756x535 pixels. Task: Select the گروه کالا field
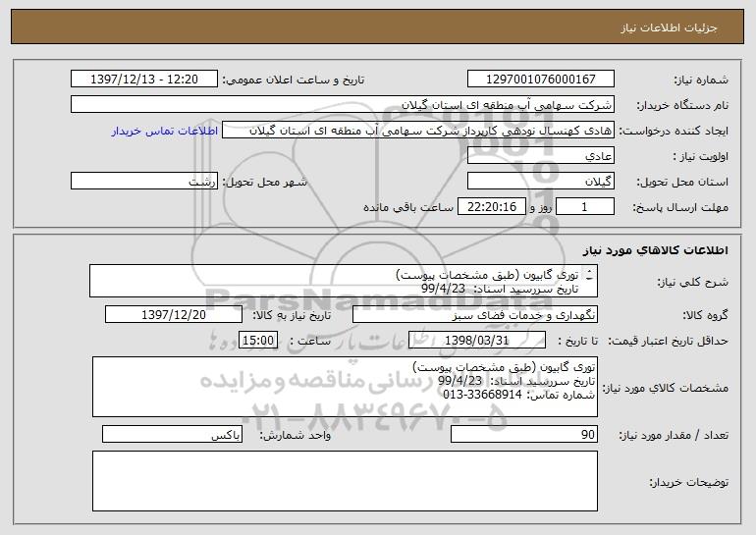click(x=475, y=314)
